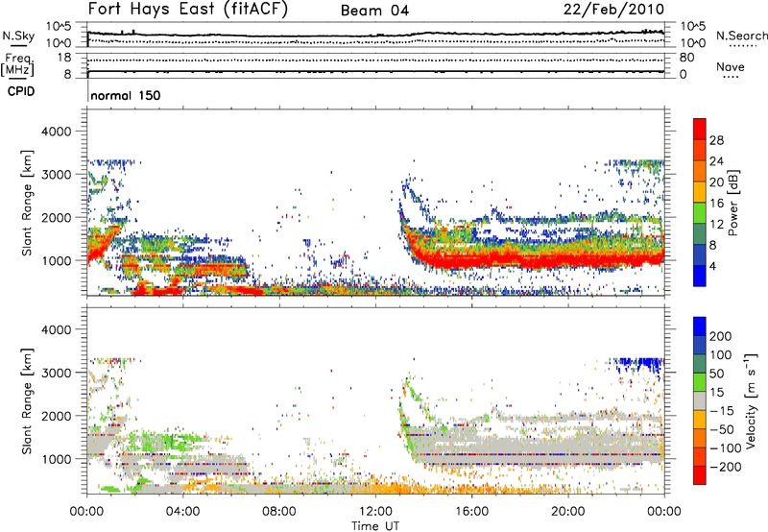Viewport: 768px width, 532px height.
Task: Click the velocity colorbar blue segment above 200
Action: tap(700, 326)
